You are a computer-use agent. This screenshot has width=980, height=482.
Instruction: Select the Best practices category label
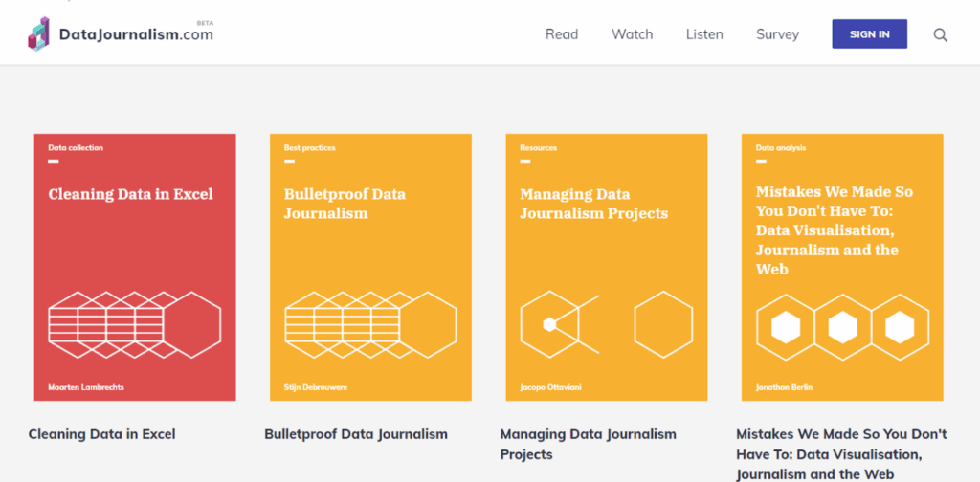pyautogui.click(x=309, y=148)
